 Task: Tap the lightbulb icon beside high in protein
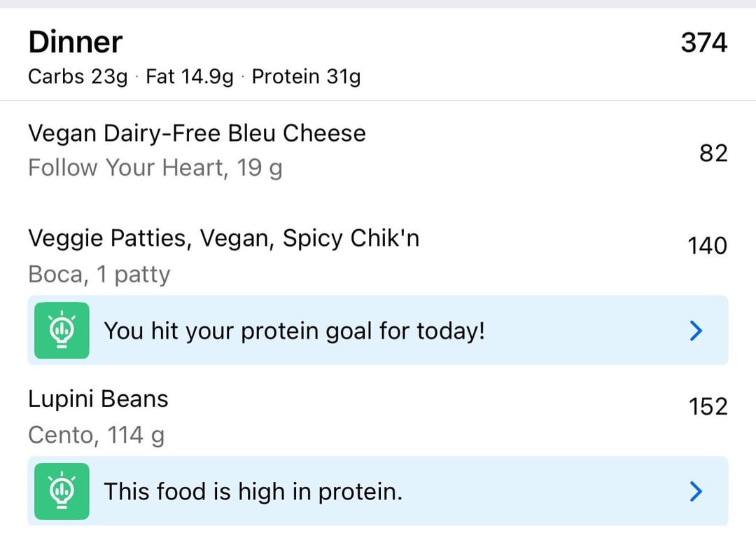(x=62, y=491)
